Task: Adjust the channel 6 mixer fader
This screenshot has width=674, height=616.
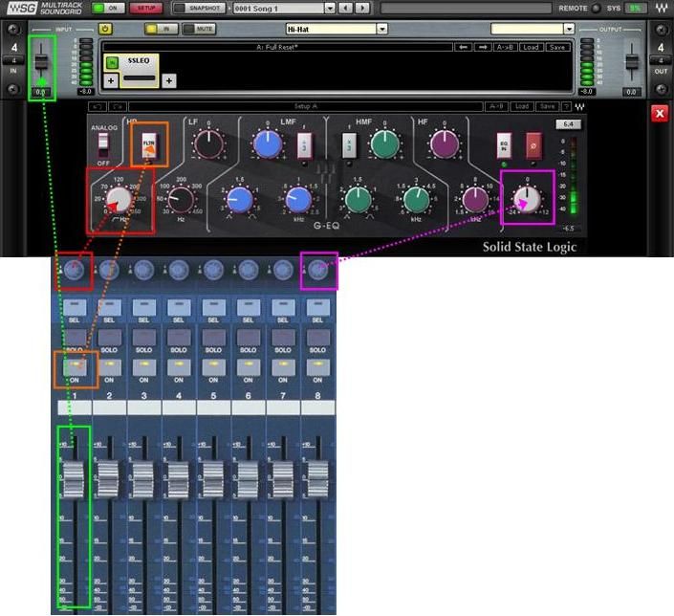Action: pos(249,479)
